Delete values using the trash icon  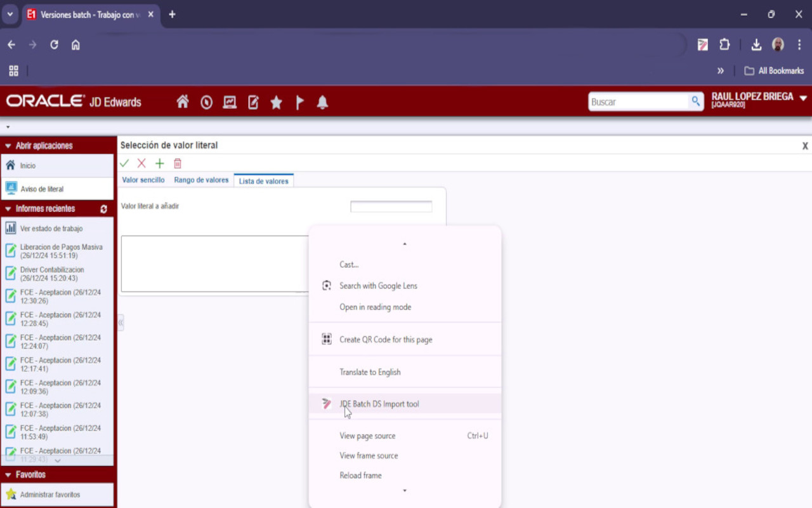[x=177, y=163]
